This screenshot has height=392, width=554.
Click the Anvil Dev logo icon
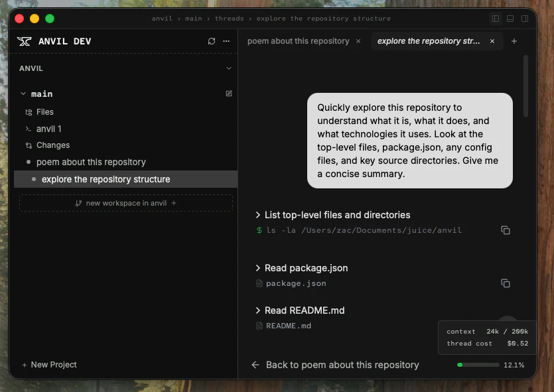coord(24,41)
